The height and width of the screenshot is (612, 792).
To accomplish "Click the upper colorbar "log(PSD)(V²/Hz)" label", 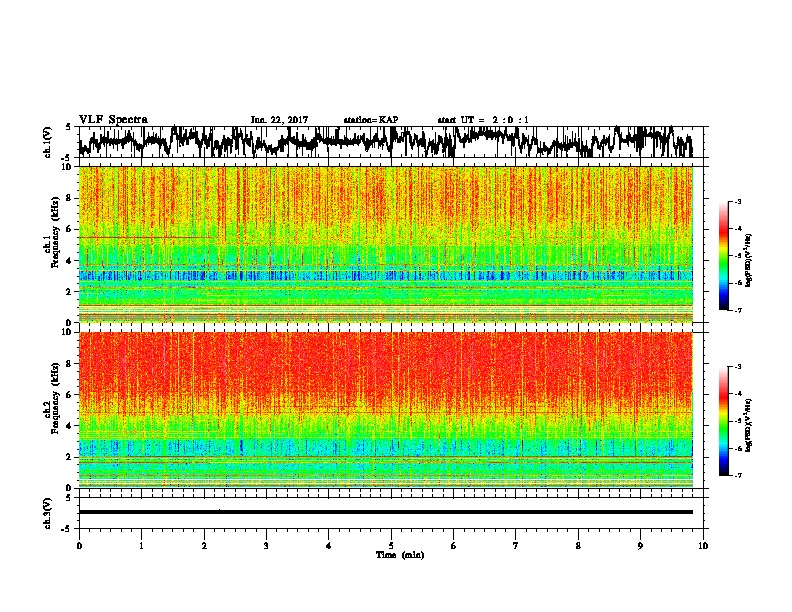I will pyautogui.click(x=749, y=261).
